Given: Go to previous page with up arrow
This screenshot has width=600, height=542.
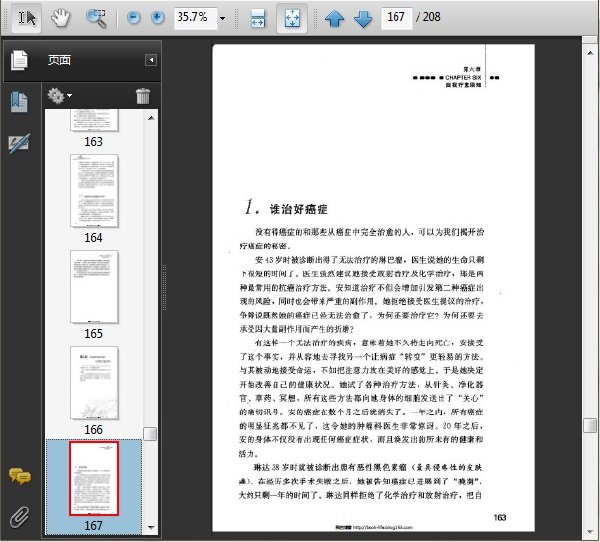Looking at the screenshot, I should point(334,18).
